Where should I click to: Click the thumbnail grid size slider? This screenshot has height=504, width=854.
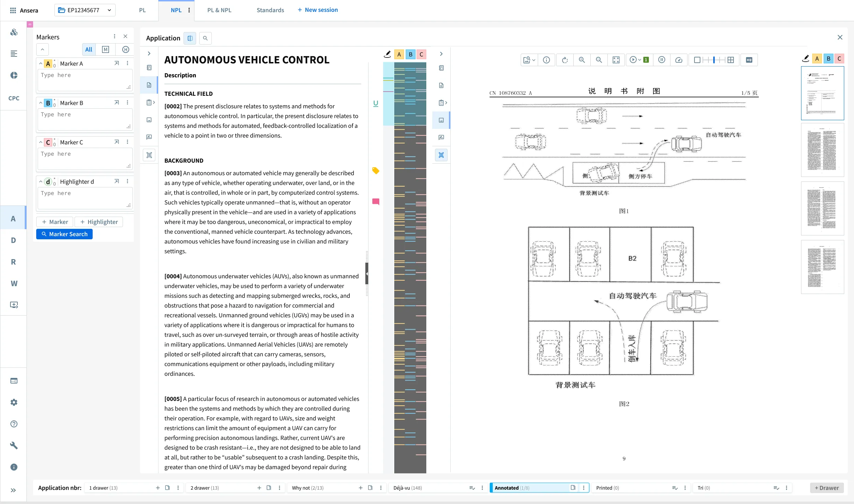[x=714, y=60]
